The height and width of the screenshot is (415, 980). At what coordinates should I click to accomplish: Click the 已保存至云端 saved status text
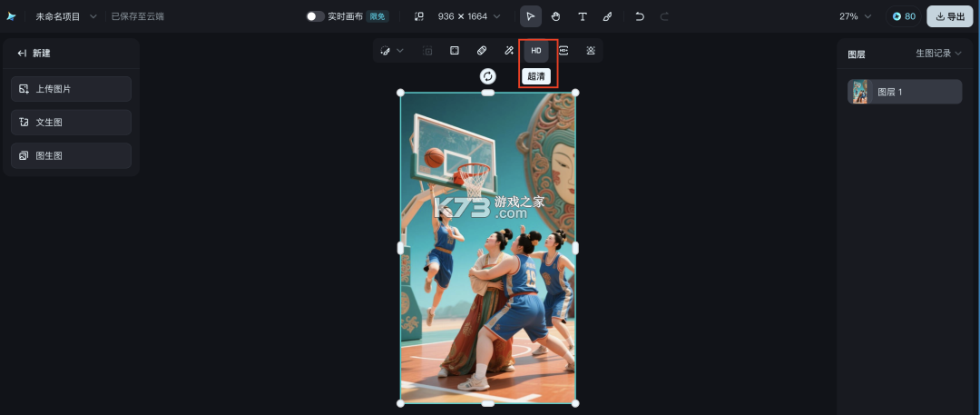(138, 16)
